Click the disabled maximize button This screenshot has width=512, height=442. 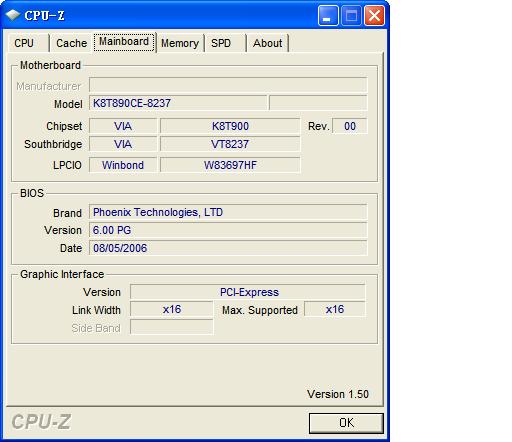[351, 15]
